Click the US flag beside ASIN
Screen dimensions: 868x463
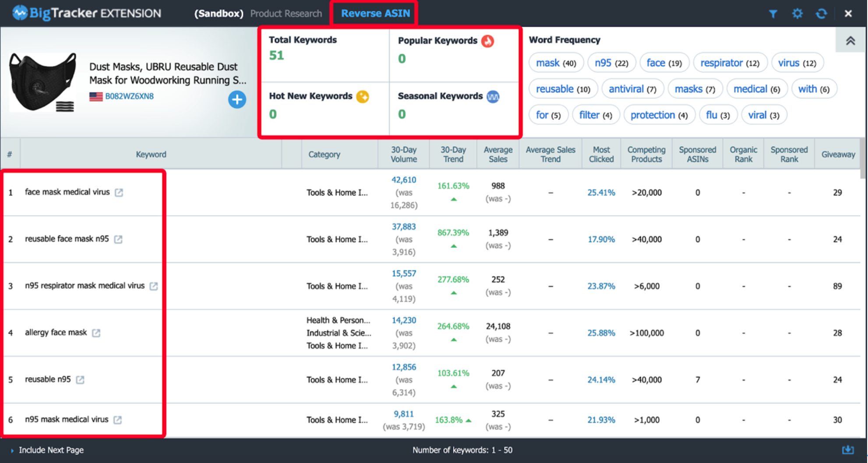tap(96, 97)
